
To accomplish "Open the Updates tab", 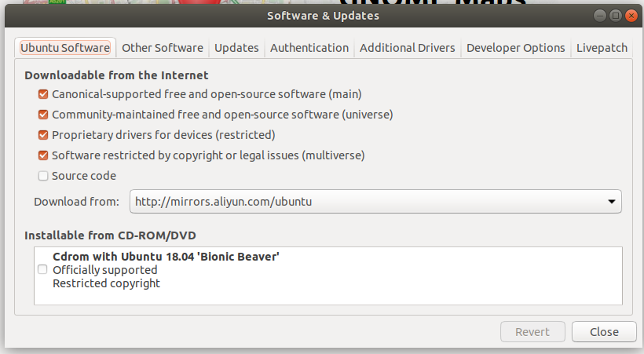I will tap(236, 48).
